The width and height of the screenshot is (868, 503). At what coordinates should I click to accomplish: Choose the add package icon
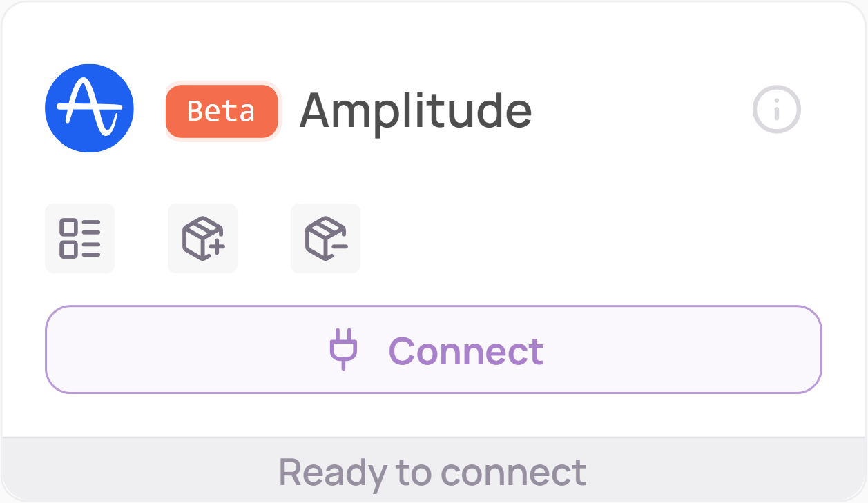203,239
